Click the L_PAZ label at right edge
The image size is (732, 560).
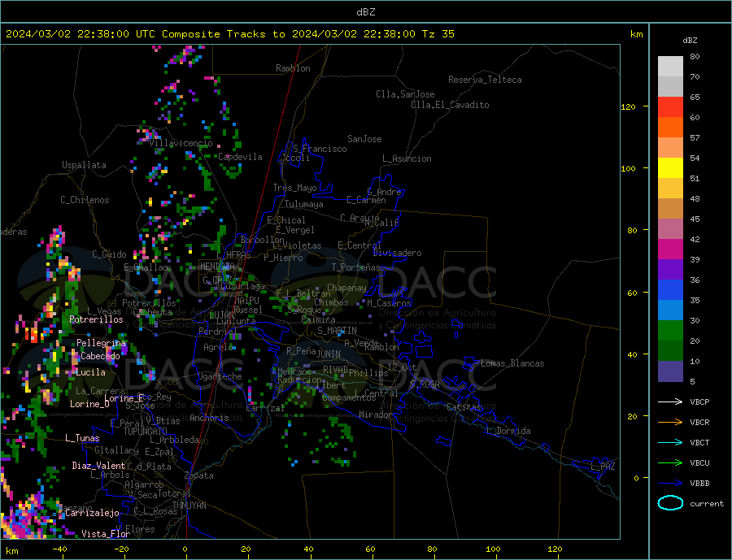pyautogui.click(x=603, y=467)
